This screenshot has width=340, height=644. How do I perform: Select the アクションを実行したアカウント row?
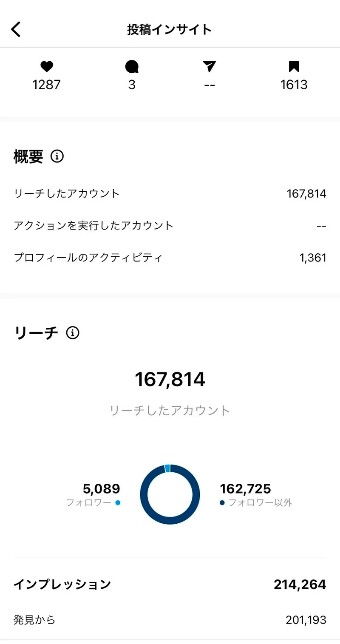point(170,225)
